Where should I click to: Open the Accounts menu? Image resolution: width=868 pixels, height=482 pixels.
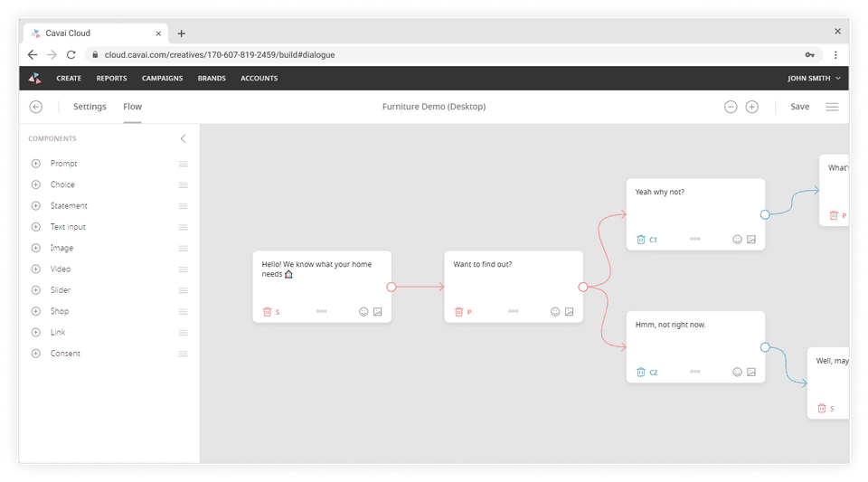coord(259,79)
